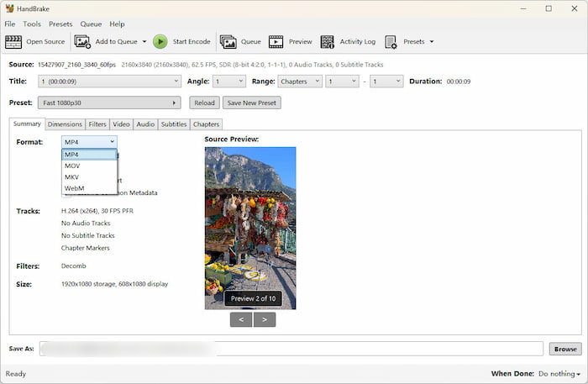Click the 'No Audio Tracks' text
The image size is (588, 384).
coord(86,224)
